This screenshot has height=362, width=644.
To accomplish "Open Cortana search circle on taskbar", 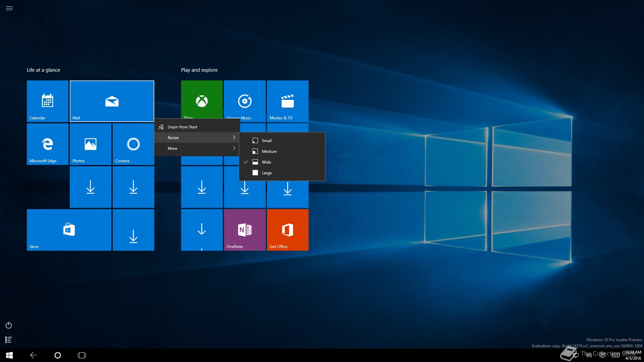I will tap(58, 355).
